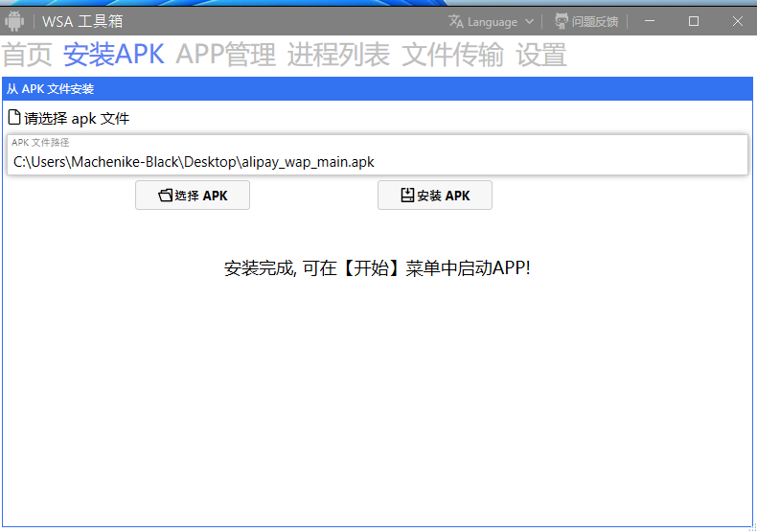Click the GitHub cat feedback icon
The image size is (757, 532).
click(561, 21)
